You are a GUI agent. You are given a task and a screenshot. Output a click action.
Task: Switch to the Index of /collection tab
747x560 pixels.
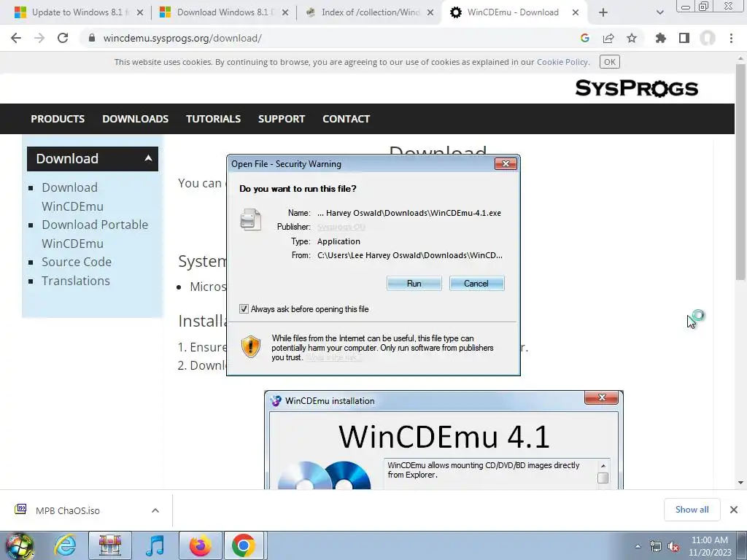[x=369, y=12]
